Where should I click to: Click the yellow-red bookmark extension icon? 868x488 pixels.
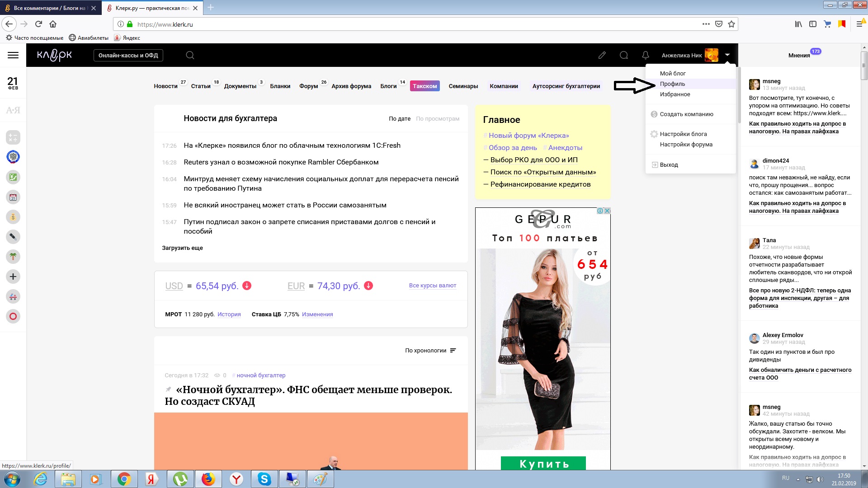842,24
